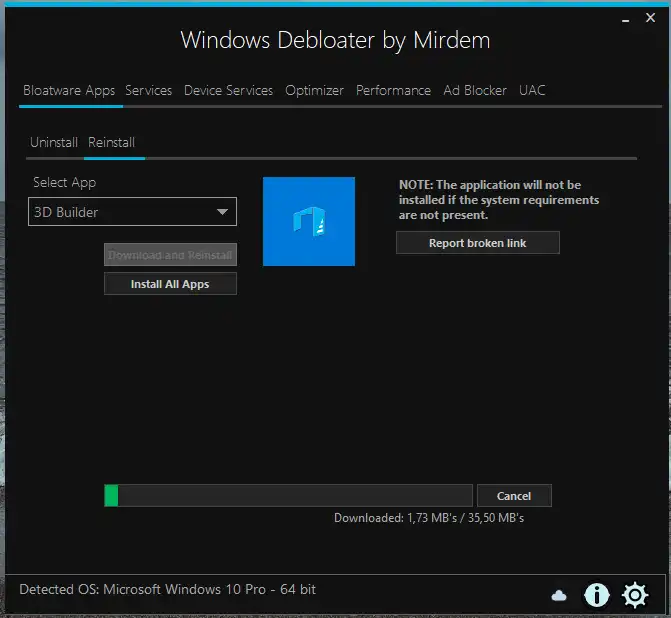Click the Windows Debloater by Mirdem title

click(336, 41)
